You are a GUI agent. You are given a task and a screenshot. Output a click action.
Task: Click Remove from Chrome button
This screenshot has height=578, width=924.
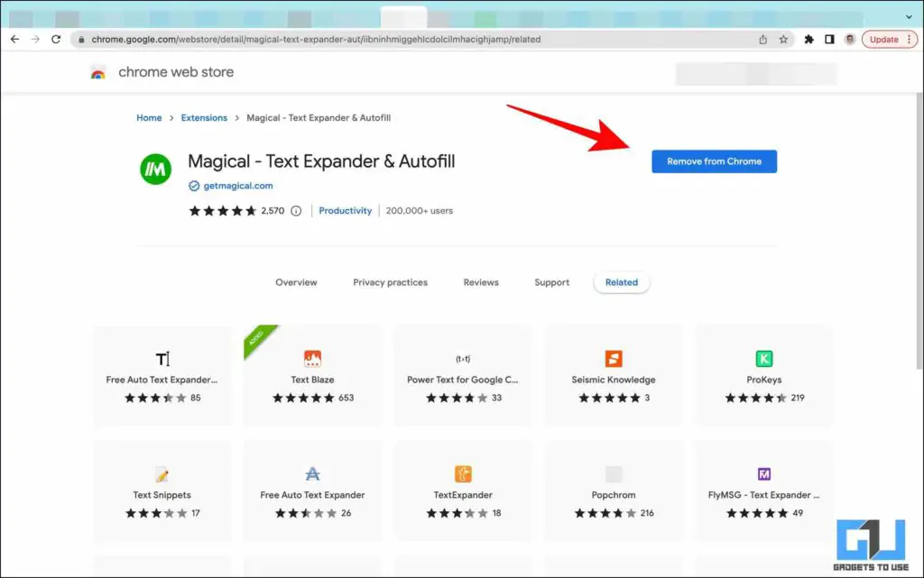click(x=715, y=161)
